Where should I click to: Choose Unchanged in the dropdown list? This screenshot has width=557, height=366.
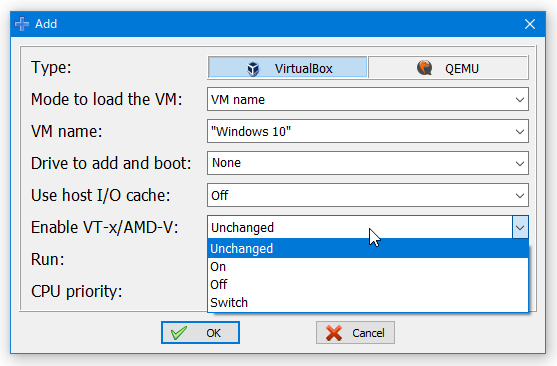click(368, 248)
